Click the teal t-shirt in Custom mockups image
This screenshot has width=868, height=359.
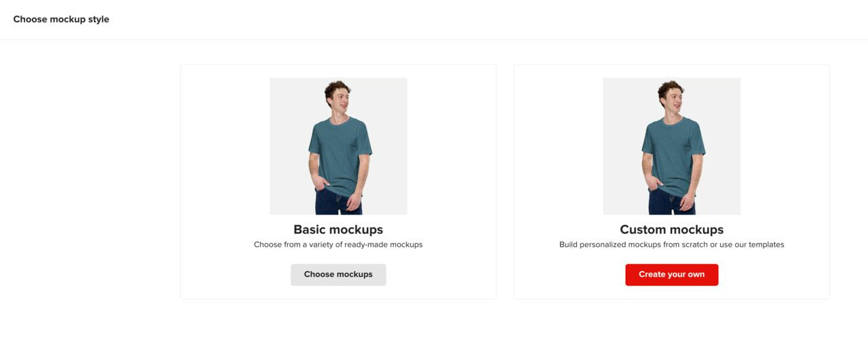(x=672, y=152)
